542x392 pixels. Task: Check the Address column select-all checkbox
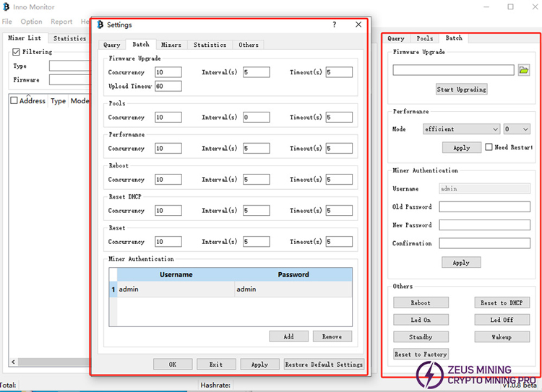[14, 101]
